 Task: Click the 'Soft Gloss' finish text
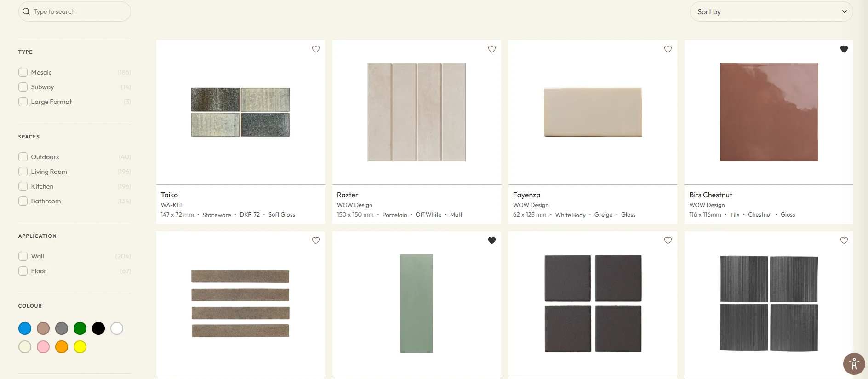click(282, 215)
